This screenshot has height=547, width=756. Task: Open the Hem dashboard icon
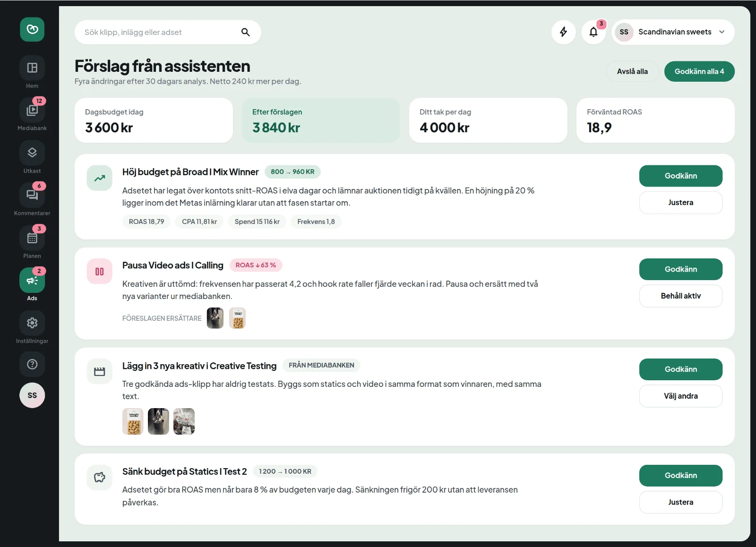[32, 68]
